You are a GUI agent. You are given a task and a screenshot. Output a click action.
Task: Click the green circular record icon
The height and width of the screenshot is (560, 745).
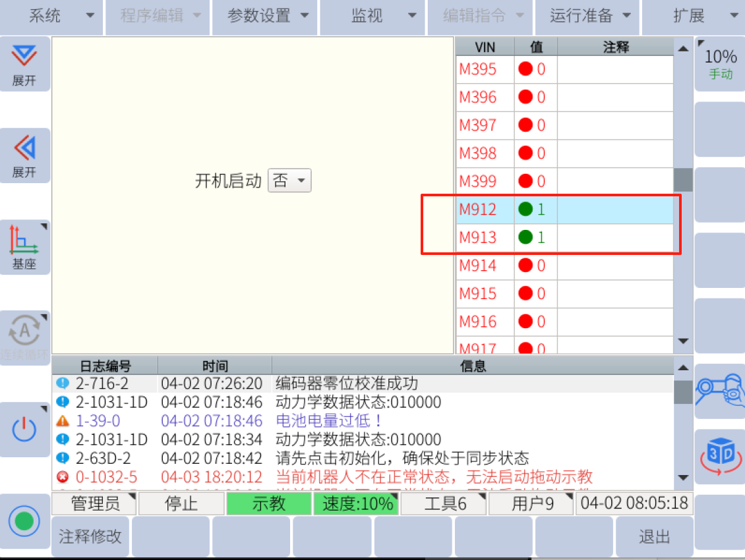click(24, 521)
